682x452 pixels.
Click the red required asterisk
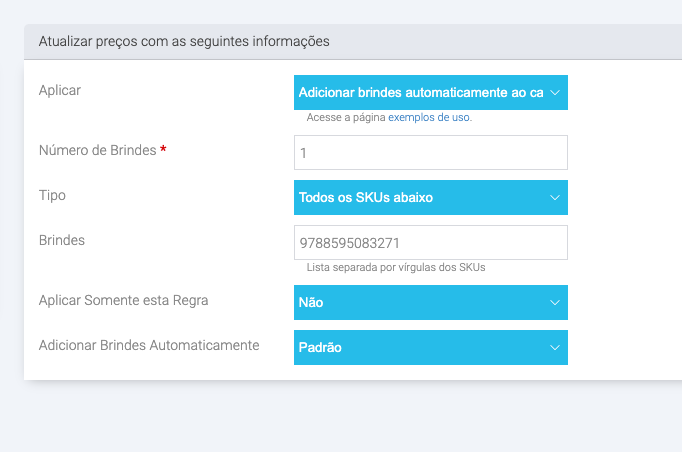point(163,150)
